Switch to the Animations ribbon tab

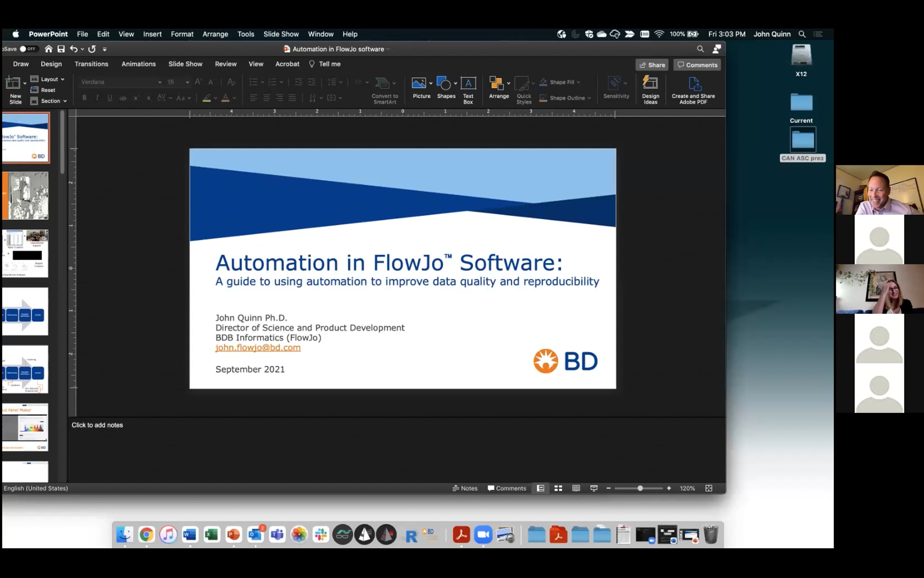[x=139, y=64]
